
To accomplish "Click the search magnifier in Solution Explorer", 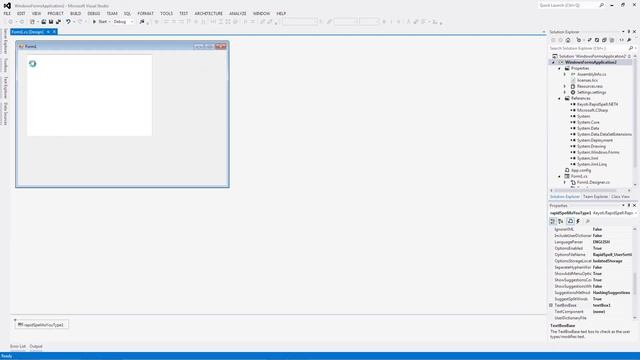I will [631, 48].
